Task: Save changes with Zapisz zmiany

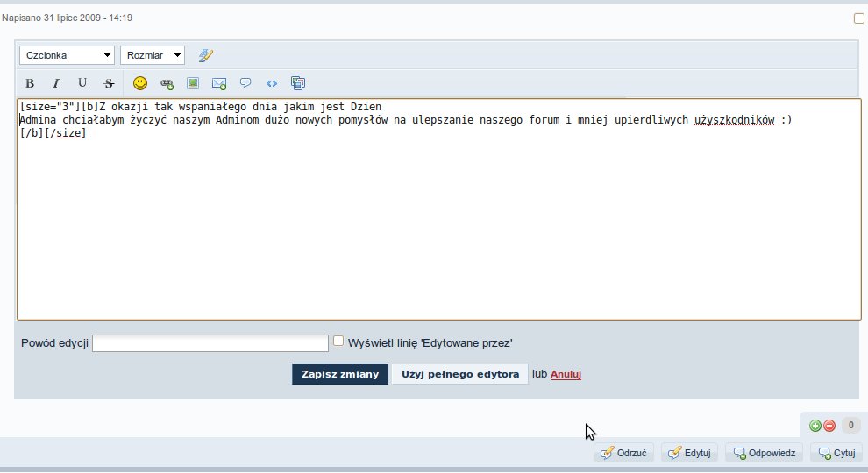Action: [340, 374]
